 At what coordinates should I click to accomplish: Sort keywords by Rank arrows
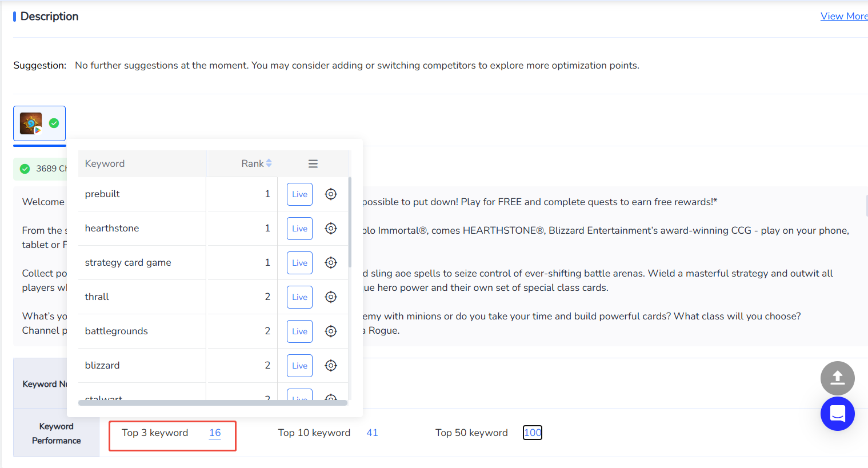[x=269, y=163]
